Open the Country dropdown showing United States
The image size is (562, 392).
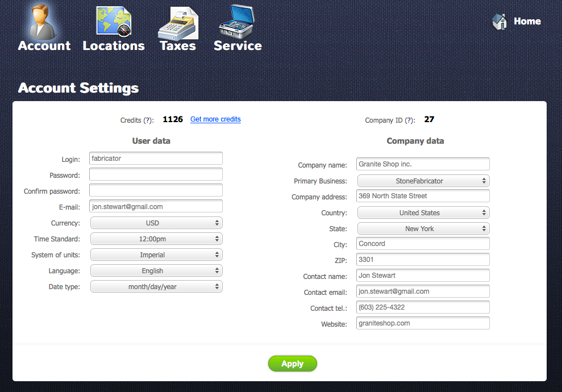423,212
